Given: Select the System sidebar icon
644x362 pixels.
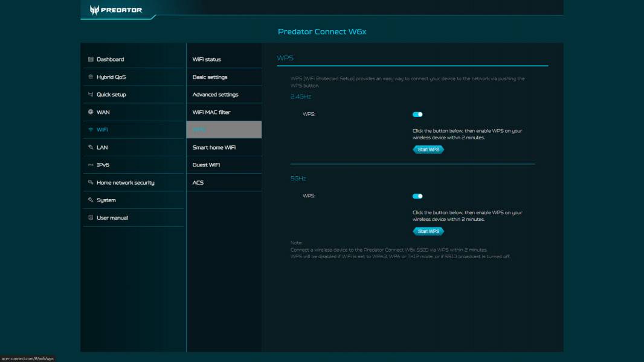Looking at the screenshot, I should pyautogui.click(x=92, y=199).
